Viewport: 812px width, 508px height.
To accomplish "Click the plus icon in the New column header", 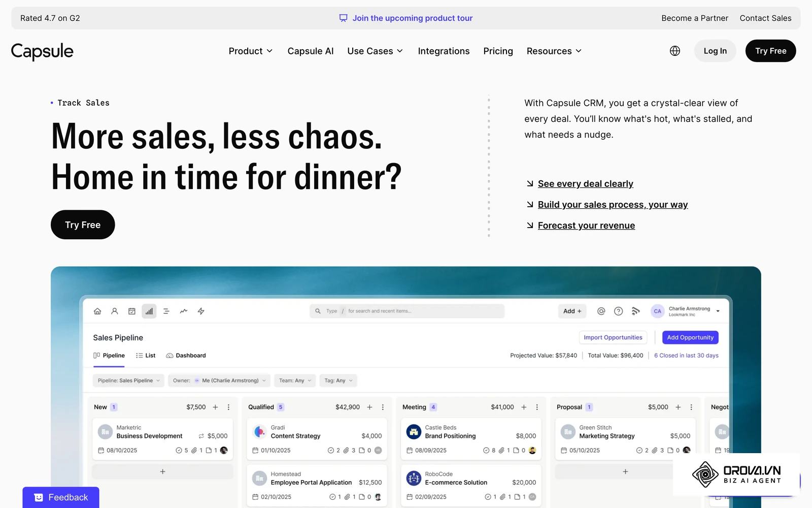I will point(215,407).
